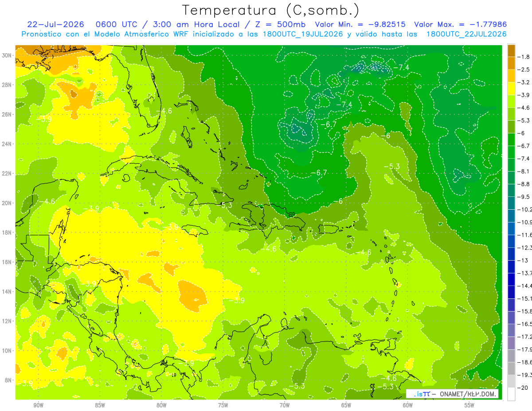532x411 pixels.
Task: Click the '24N' latitude axis label
Action: tap(7, 144)
